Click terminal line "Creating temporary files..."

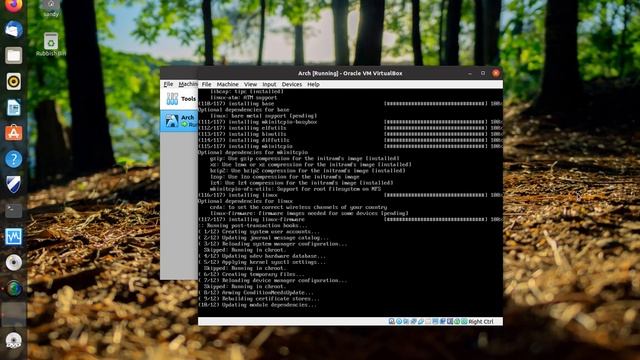coord(263,274)
